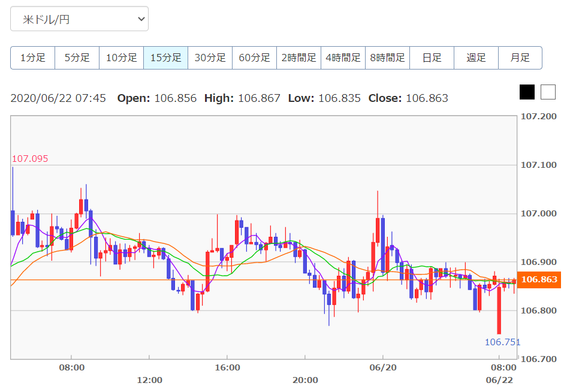Switch chart to black theme swatch
The image size is (570, 392).
coord(527,92)
